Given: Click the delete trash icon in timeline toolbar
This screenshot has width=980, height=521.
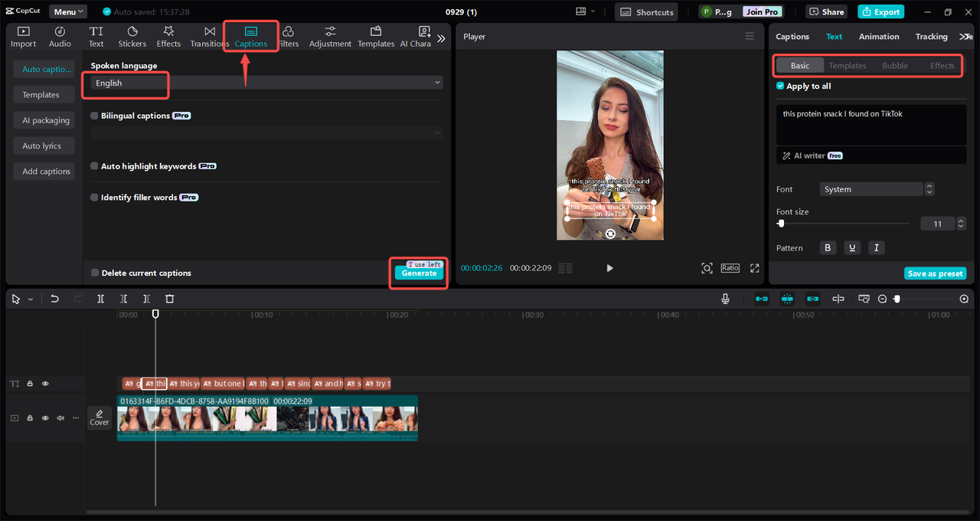Looking at the screenshot, I should [x=170, y=299].
